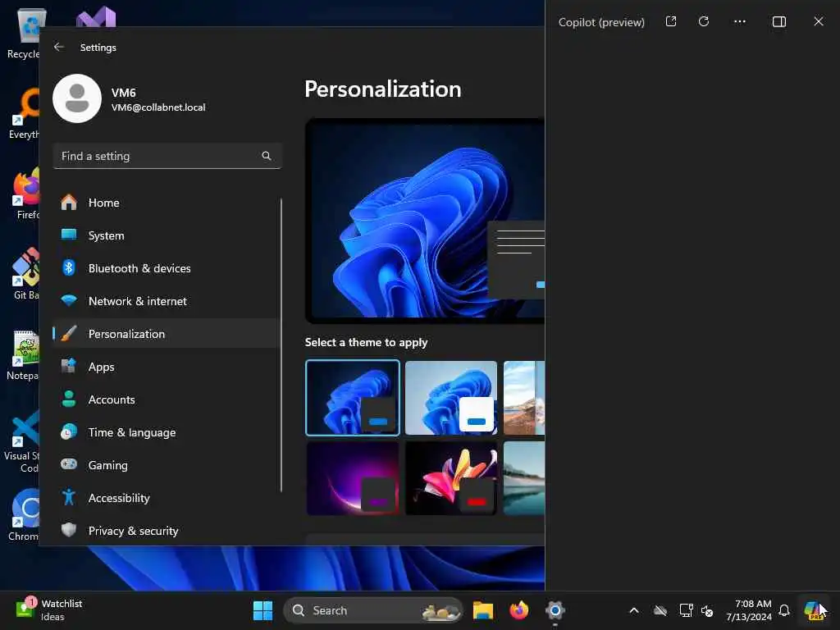
Task: Open Privacy & security settings
Action: (166, 531)
